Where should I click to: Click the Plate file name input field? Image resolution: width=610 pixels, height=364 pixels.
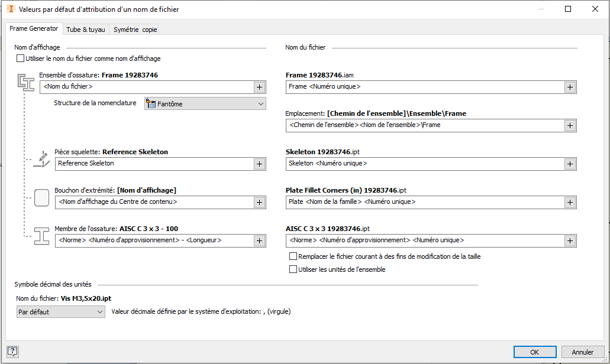point(424,202)
